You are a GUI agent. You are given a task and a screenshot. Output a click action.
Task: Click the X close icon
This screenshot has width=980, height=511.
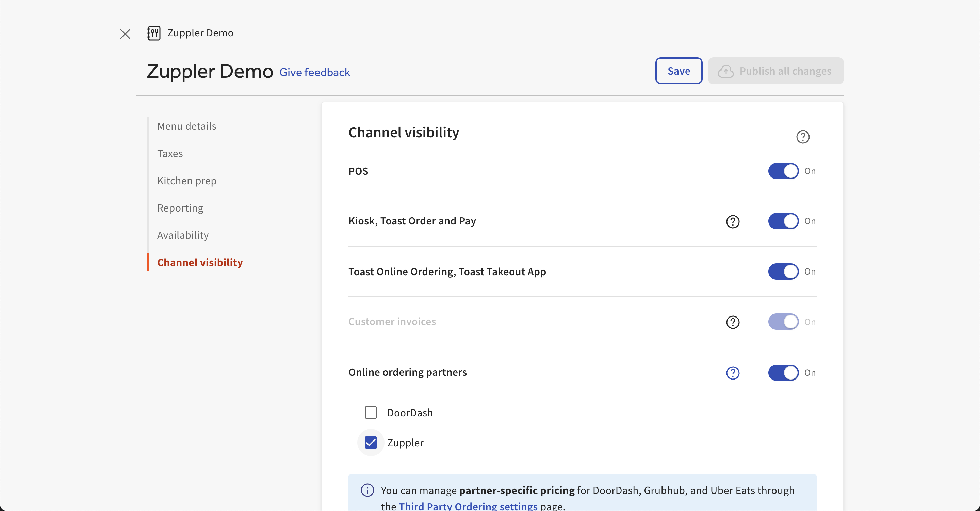[x=125, y=34]
